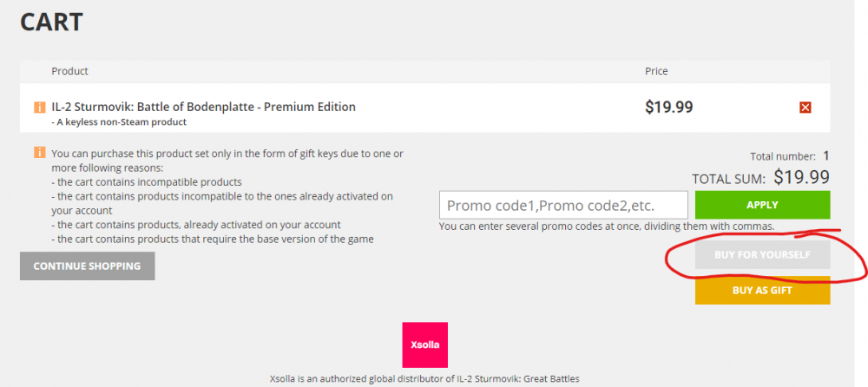The height and width of the screenshot is (387, 868).
Task: Click the Product column header
Action: [x=69, y=71]
